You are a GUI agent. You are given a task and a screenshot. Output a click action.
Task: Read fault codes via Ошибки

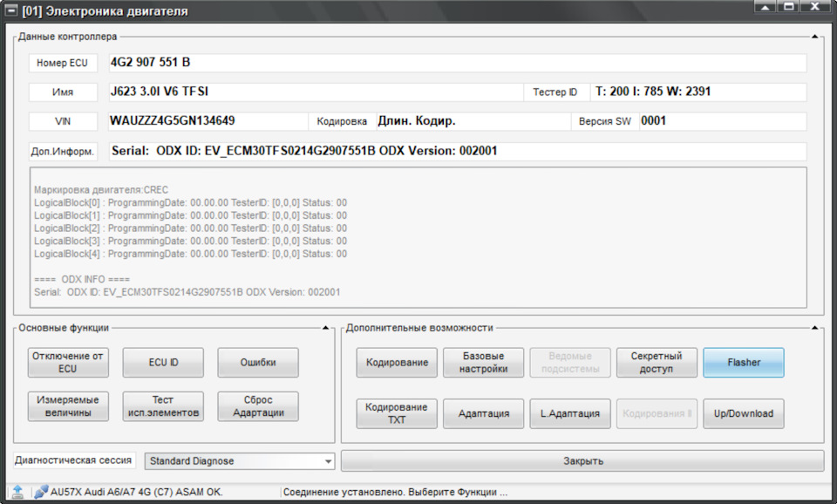tap(257, 362)
